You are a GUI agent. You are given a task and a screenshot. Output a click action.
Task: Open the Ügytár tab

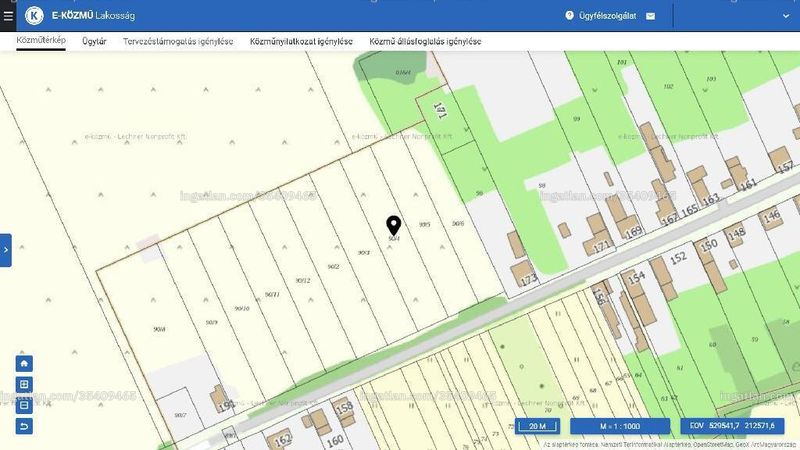pos(94,41)
